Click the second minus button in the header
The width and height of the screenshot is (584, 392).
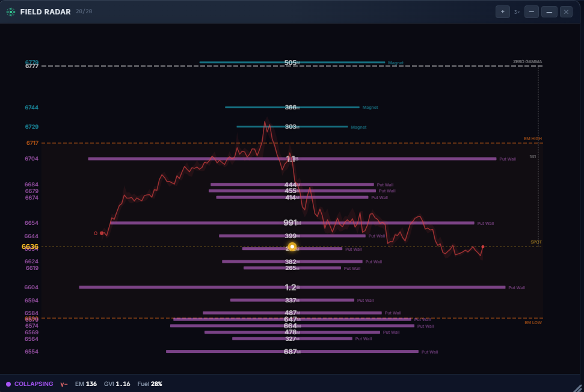pos(549,11)
